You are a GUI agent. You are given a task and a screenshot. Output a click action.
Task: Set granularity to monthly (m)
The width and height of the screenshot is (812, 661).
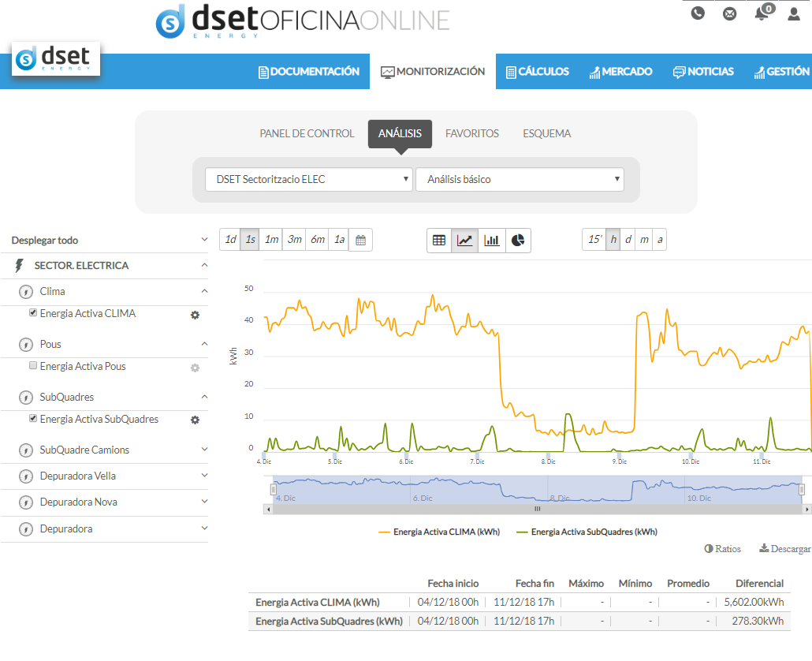644,239
